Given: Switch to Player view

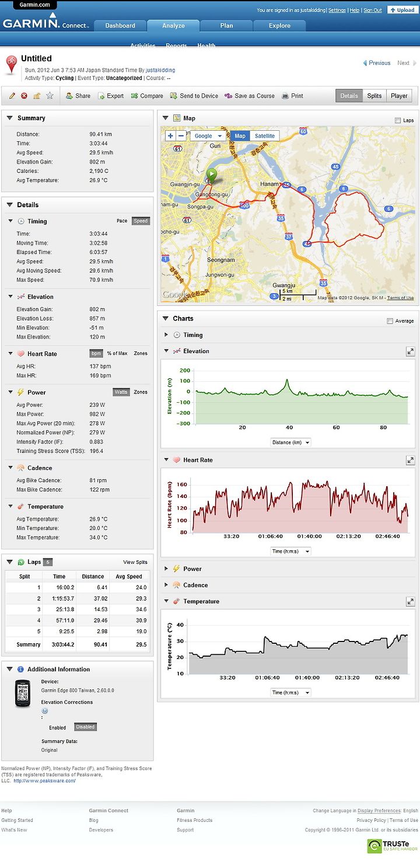Looking at the screenshot, I should 400,96.
